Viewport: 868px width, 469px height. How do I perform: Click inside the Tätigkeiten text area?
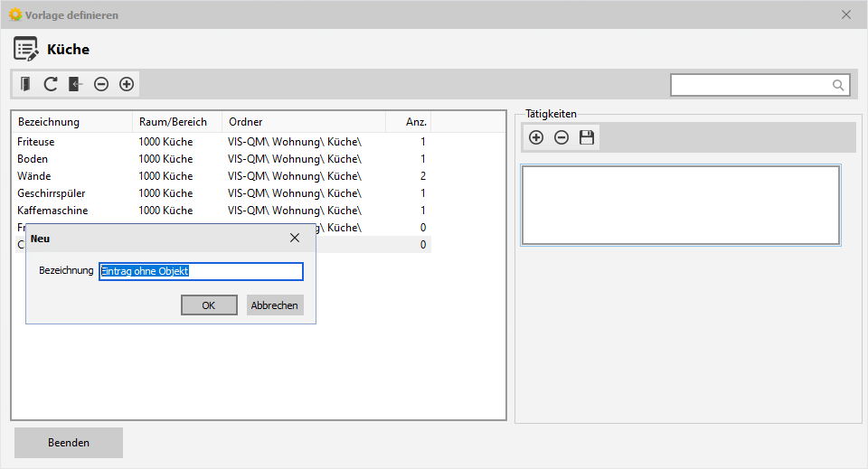[x=680, y=205]
